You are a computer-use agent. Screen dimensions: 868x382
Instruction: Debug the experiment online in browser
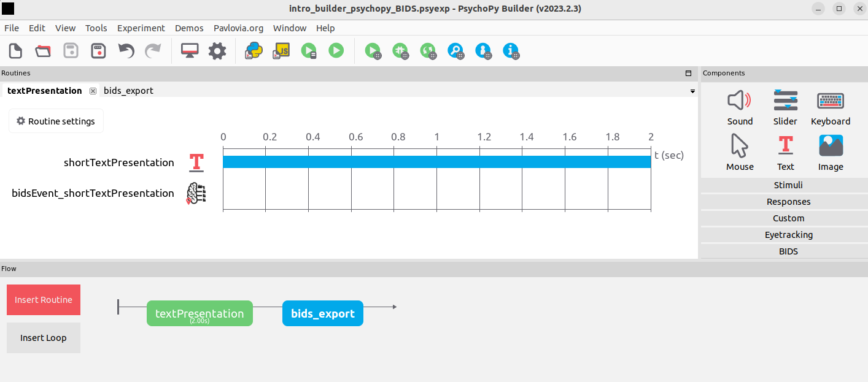(x=400, y=51)
